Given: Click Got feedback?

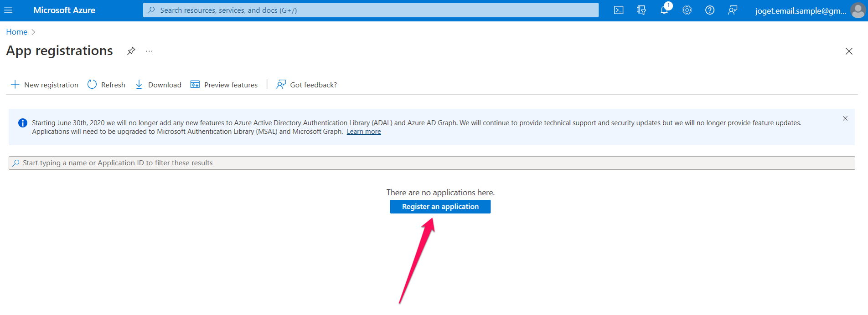Looking at the screenshot, I should [307, 85].
